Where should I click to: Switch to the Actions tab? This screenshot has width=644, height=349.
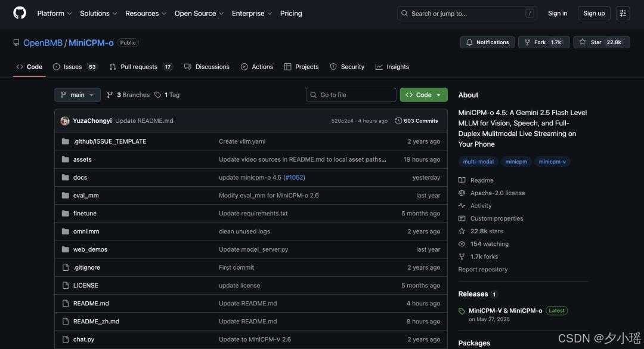pos(256,67)
